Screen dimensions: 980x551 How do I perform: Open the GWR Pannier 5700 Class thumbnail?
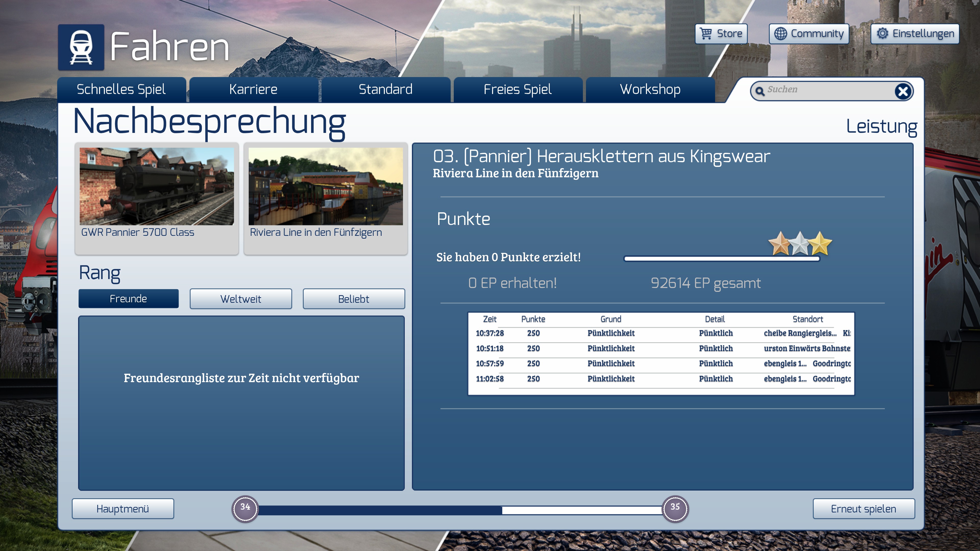point(156,186)
